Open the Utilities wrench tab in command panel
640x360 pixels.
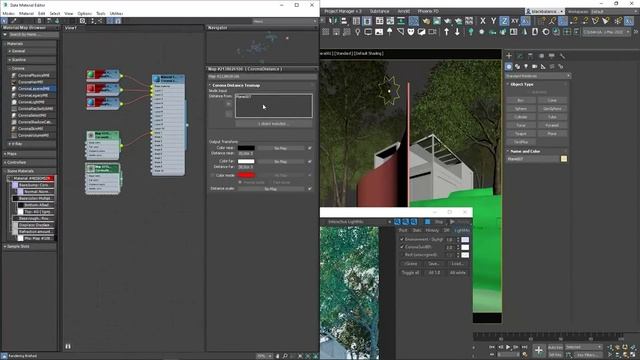[x=562, y=56]
